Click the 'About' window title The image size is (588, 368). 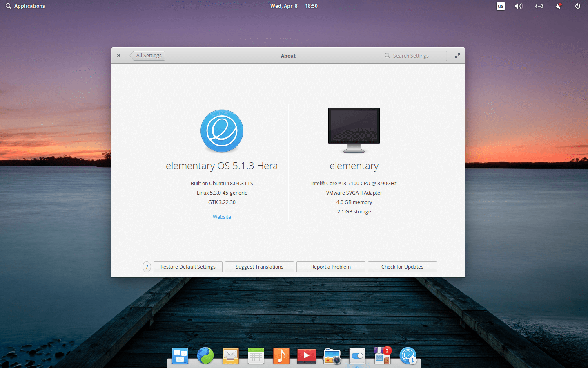click(288, 56)
